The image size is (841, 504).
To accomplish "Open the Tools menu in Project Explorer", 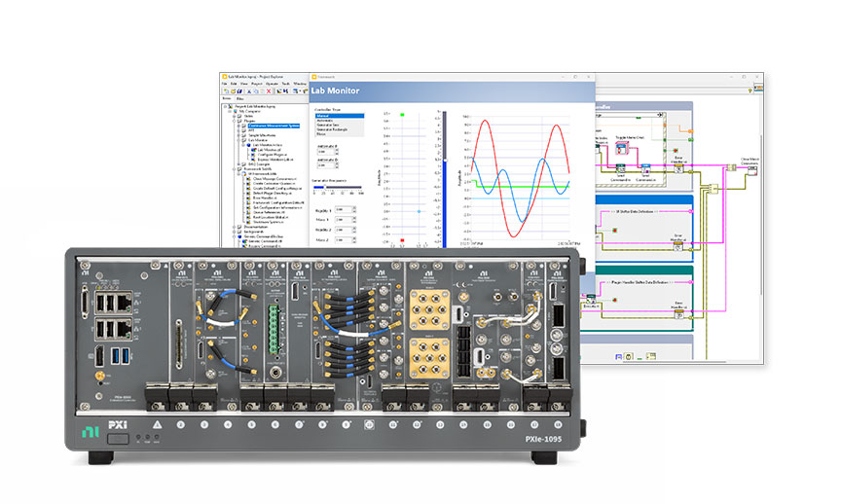I will click(x=286, y=84).
